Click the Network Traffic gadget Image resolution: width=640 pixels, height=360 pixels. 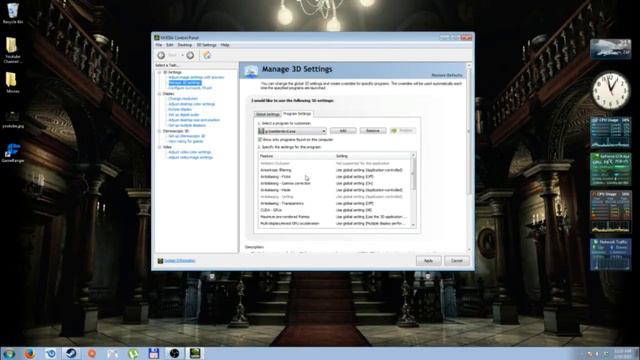611,255
